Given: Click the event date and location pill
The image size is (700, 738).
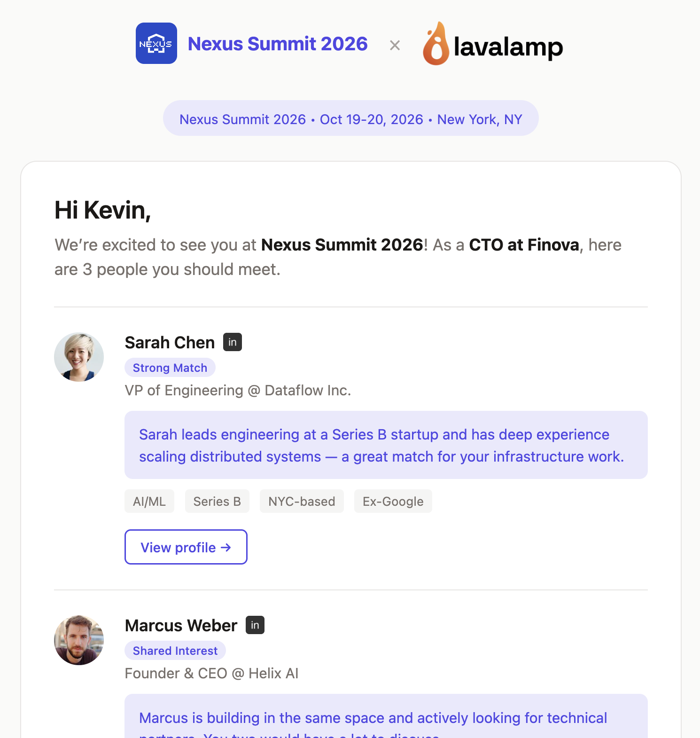Looking at the screenshot, I should 350,118.
